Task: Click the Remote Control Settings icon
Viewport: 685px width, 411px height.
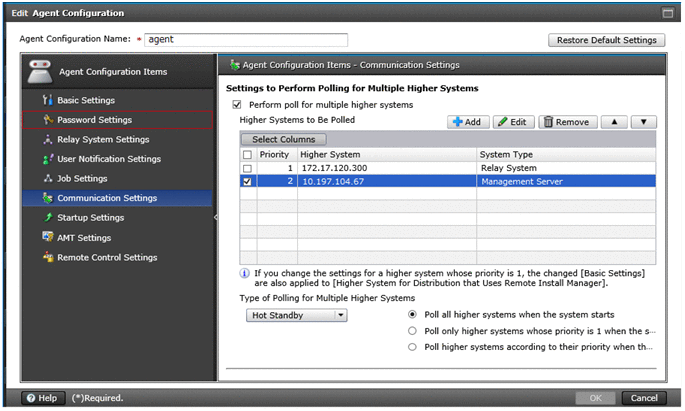Action: point(47,257)
